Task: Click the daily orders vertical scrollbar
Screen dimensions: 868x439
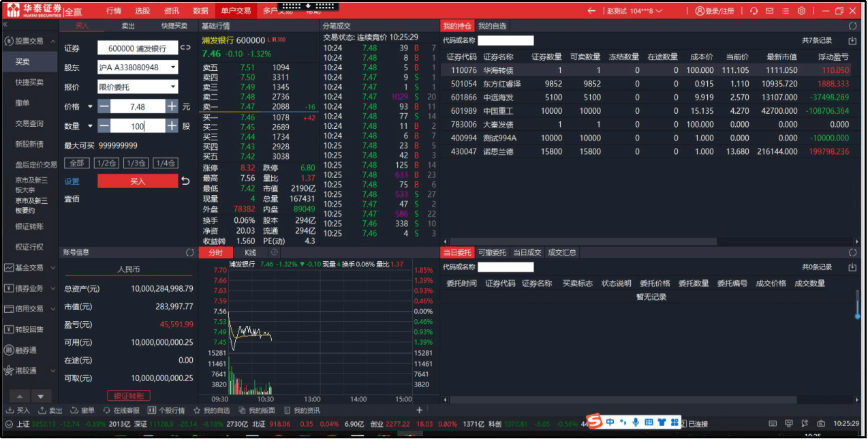Action: [x=858, y=304]
